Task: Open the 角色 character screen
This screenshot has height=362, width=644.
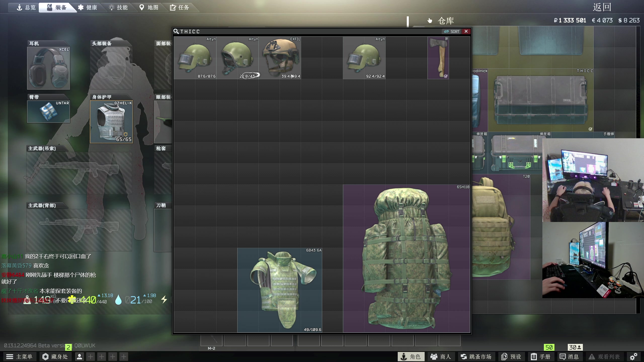Action: [x=411, y=356]
